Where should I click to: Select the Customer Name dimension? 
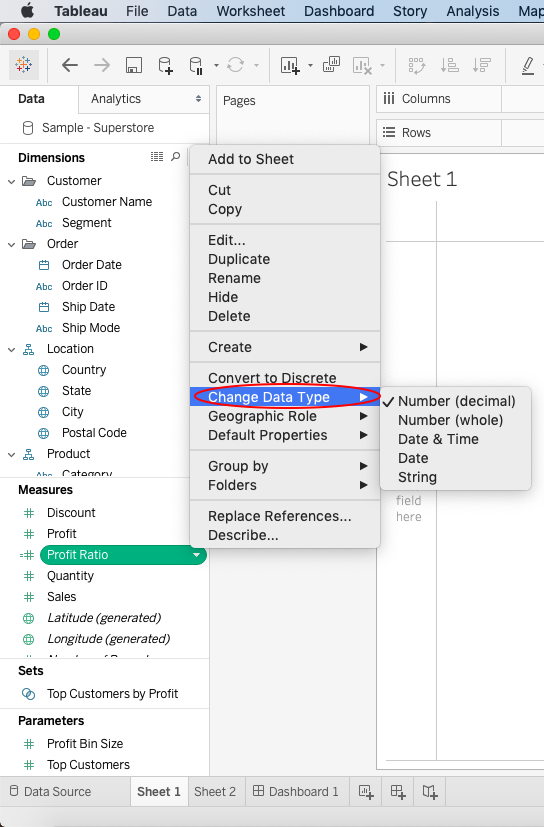point(107,202)
